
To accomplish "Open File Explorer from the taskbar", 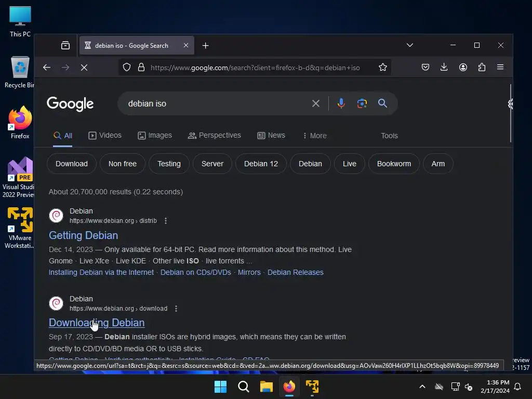I will coord(267,387).
